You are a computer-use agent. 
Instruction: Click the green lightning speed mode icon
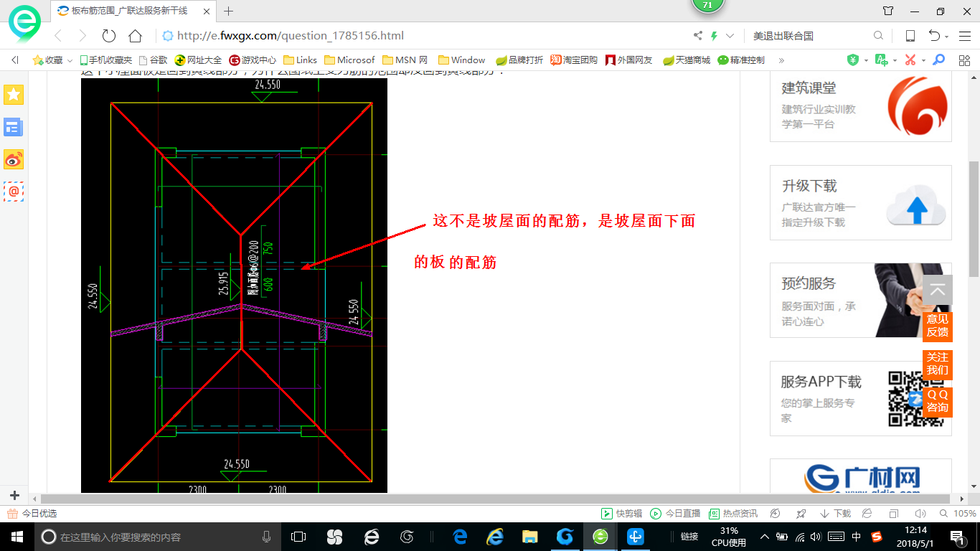pos(714,36)
